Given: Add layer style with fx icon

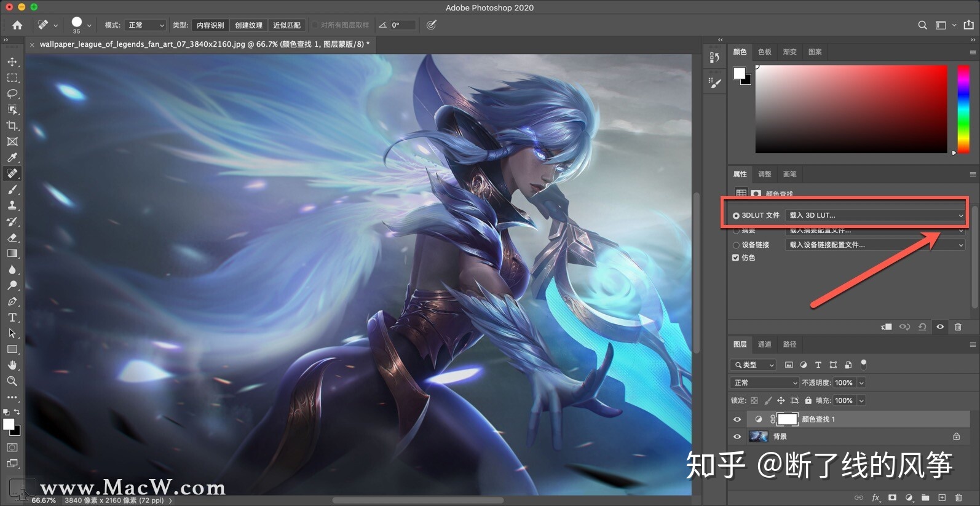Looking at the screenshot, I should click(875, 497).
